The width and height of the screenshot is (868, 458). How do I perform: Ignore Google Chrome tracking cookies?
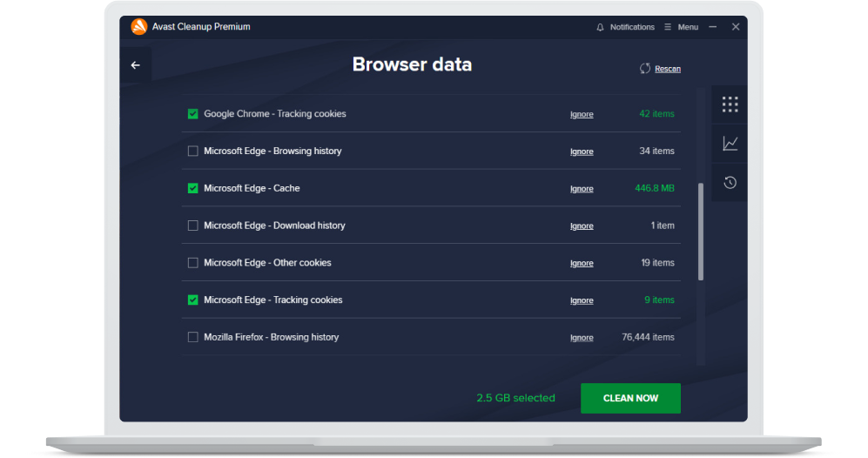point(582,114)
